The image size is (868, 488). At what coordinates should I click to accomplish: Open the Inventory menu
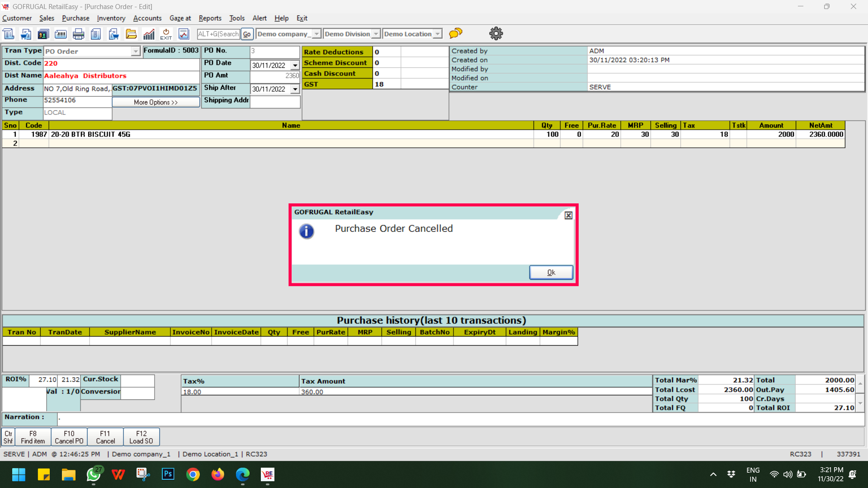[x=111, y=18]
